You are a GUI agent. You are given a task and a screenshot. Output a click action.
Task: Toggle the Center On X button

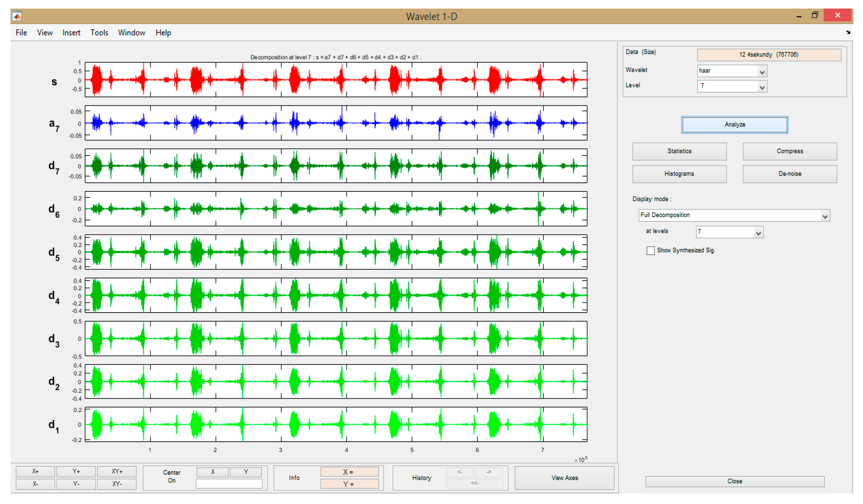(212, 472)
